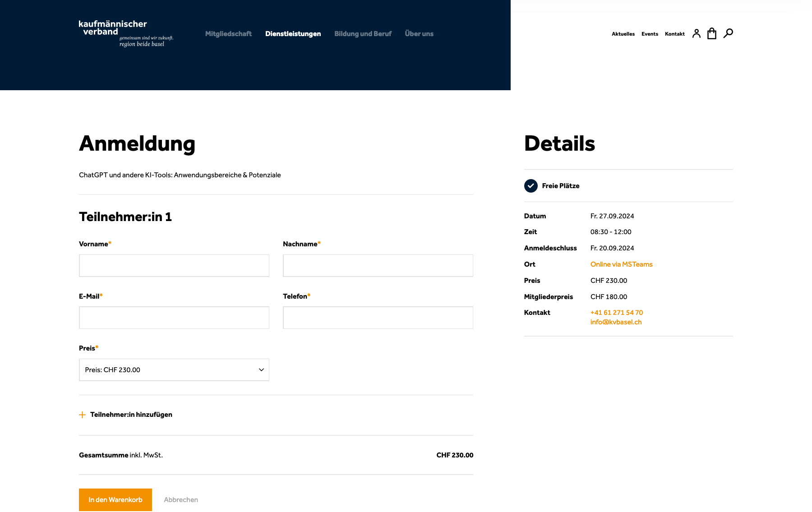Open the Events link
Image resolution: width=812 pixels, height=512 pixels.
[x=650, y=34]
